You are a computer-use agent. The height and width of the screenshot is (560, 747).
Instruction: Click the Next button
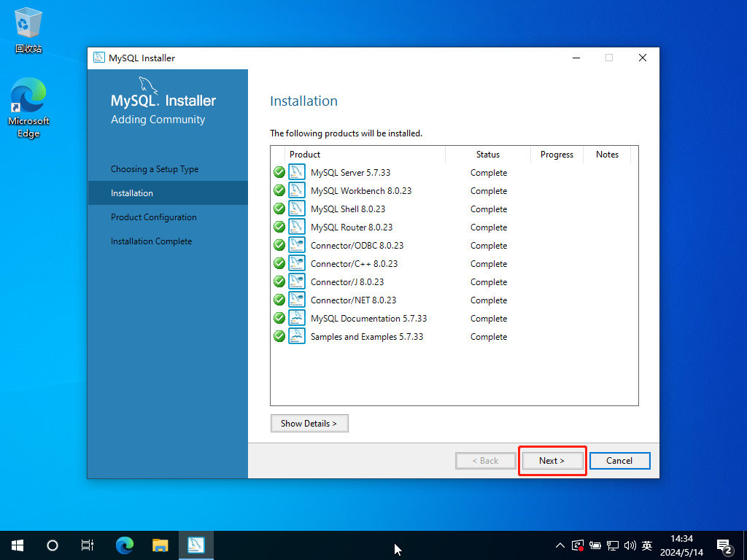(x=551, y=461)
